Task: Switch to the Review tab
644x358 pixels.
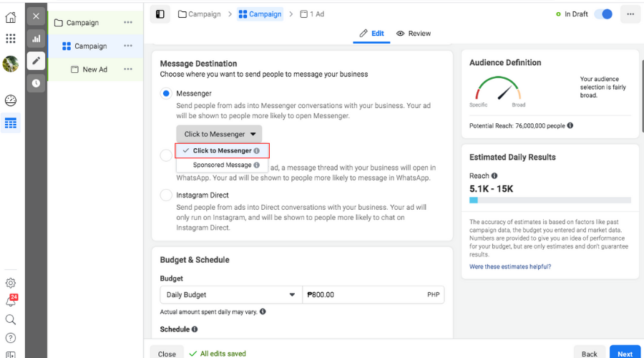Action: 414,33
